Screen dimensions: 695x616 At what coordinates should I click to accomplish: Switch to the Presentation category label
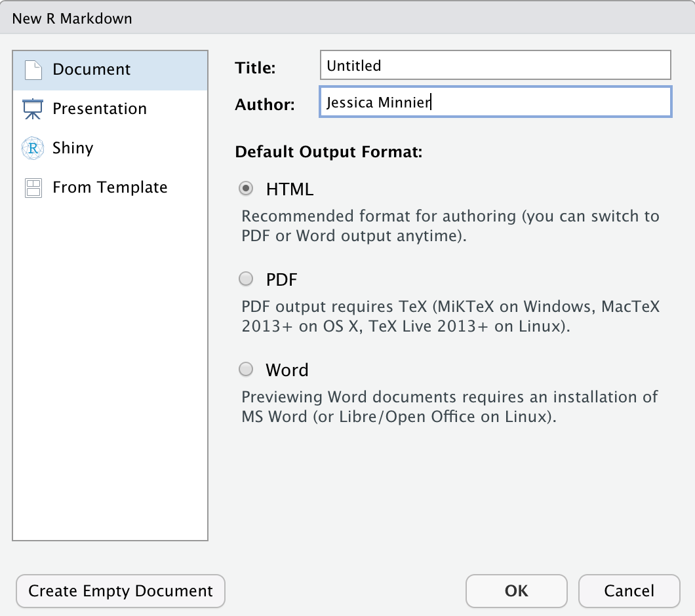(x=100, y=109)
